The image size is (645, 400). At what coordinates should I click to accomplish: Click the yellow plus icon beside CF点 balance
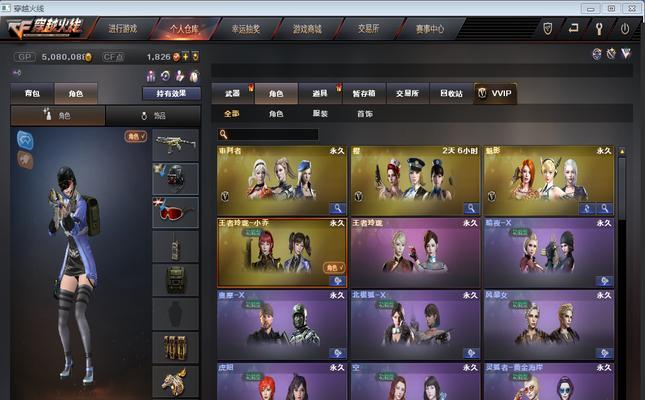click(x=186, y=57)
